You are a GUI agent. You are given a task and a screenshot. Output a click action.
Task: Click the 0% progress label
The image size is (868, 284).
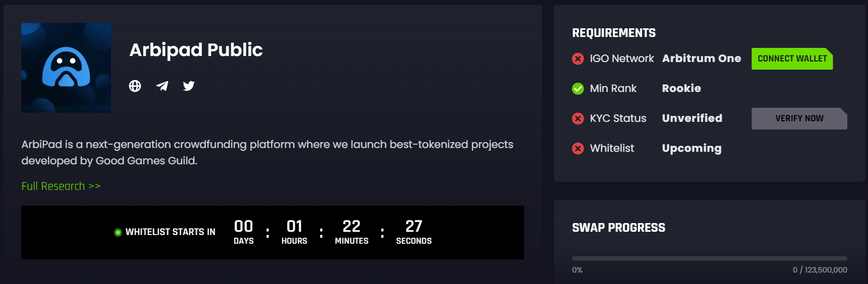click(577, 270)
